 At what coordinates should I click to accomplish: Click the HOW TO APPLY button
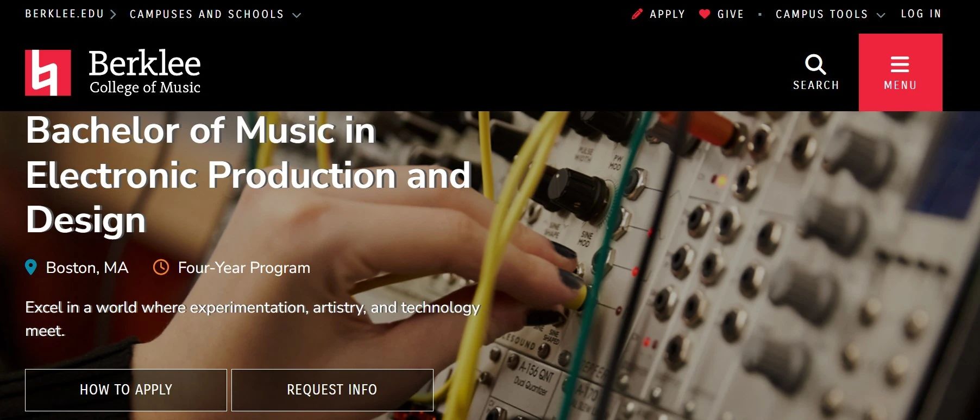point(126,390)
